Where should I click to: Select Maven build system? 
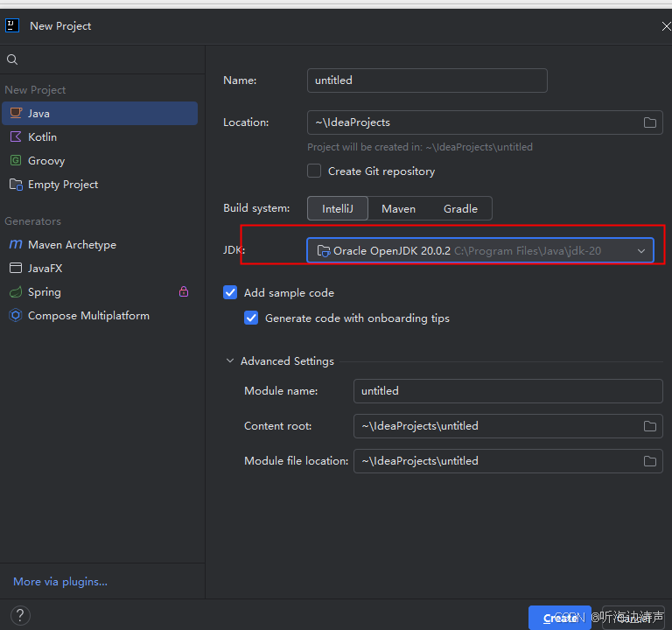(399, 209)
